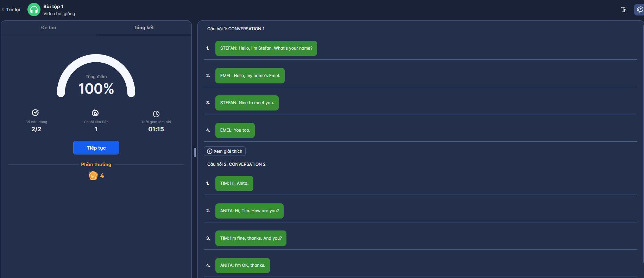Click the info icon in Xem giải thích

[210, 151]
